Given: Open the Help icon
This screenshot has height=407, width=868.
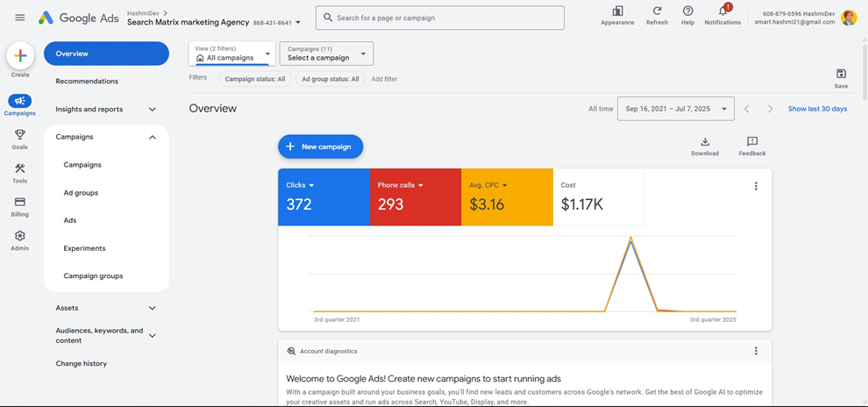Looking at the screenshot, I should point(688,11).
